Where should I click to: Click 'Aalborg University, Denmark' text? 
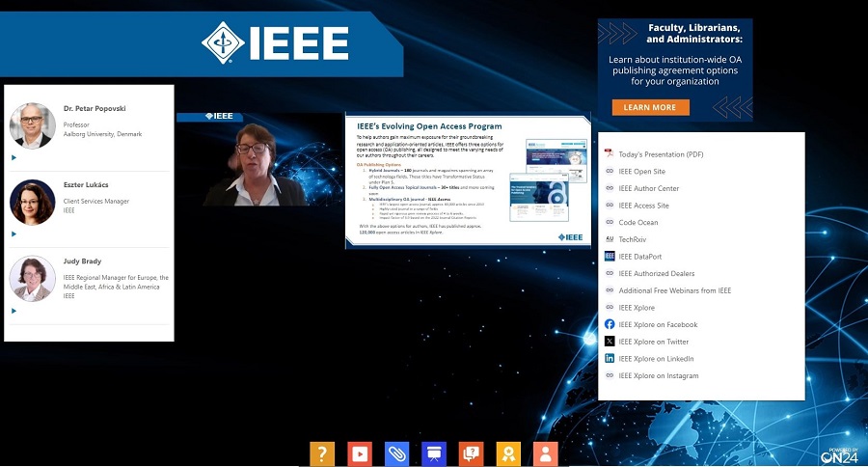(x=102, y=134)
